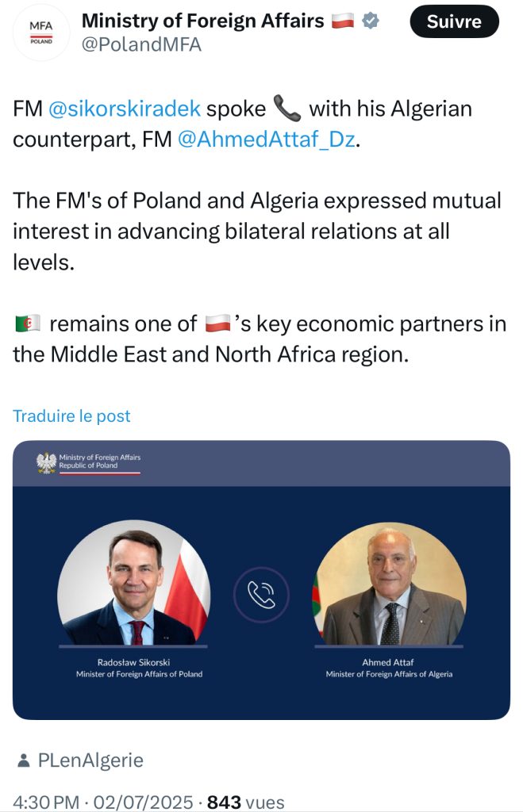Click the 843 vues view count

[245, 802]
